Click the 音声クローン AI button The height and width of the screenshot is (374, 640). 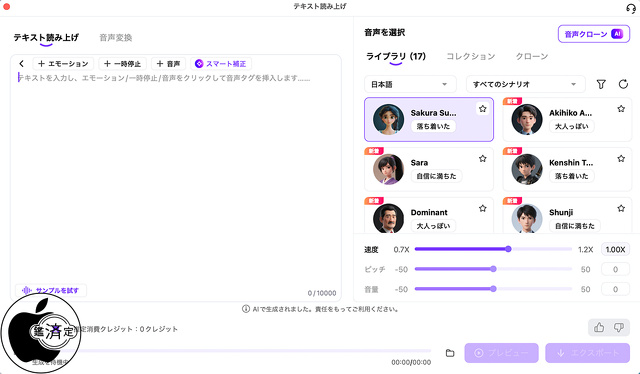tap(594, 34)
